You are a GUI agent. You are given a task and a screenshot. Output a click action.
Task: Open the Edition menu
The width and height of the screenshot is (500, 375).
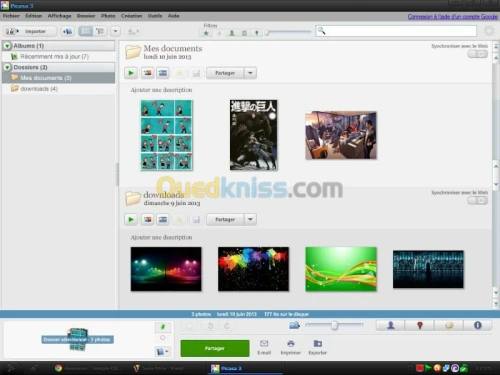[x=34, y=16]
